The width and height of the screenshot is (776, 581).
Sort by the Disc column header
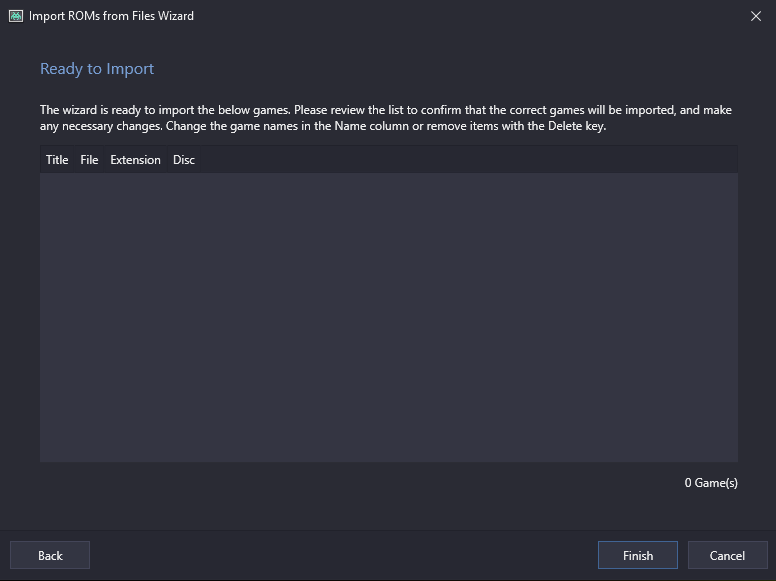click(184, 160)
